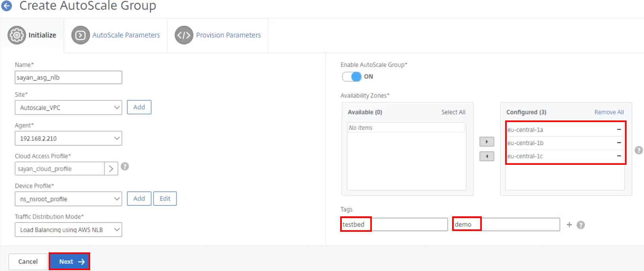Open help for Cloud Access Profile
The width and height of the screenshot is (644, 271).
point(125,166)
